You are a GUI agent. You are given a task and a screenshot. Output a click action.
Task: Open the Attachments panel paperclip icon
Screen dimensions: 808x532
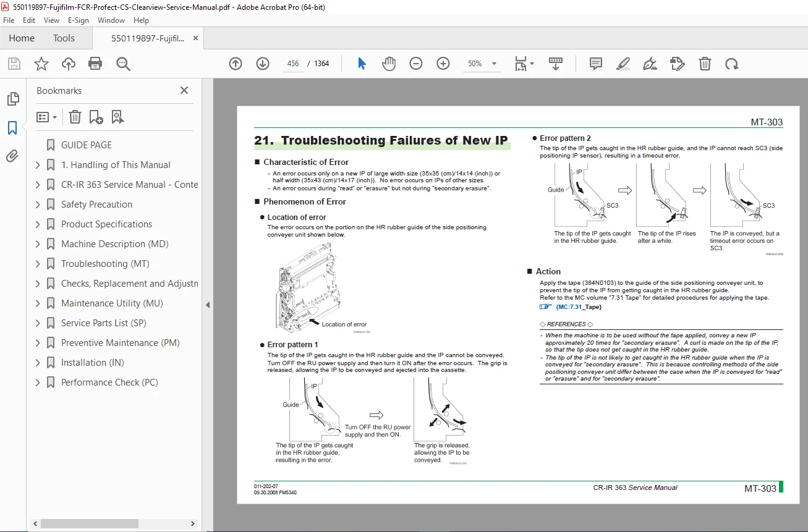tap(12, 156)
